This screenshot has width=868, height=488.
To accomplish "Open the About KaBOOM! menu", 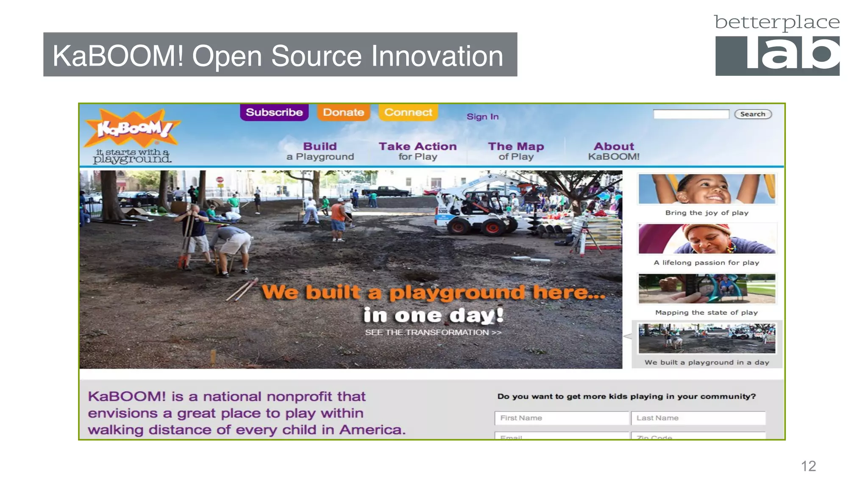I will point(614,151).
